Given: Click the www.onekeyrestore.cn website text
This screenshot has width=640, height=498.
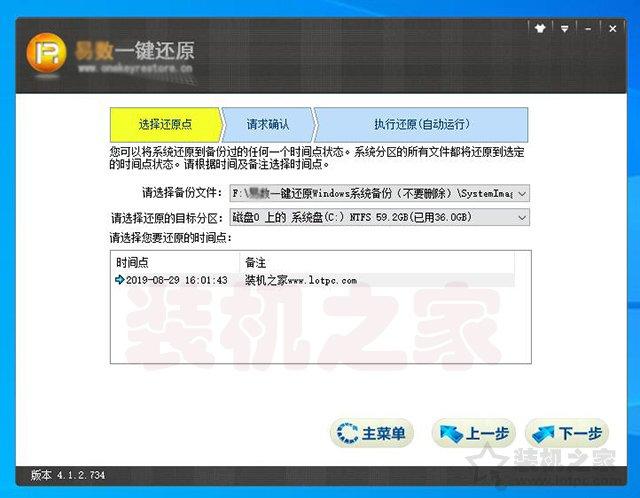Looking at the screenshot, I should coord(135,69).
